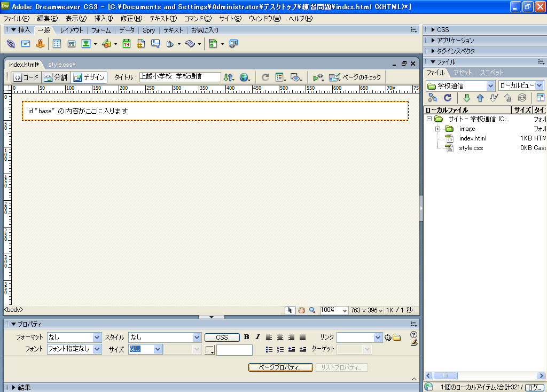The image size is (547, 392).
Task: Expand the image folder in file tree
Action: pos(438,129)
